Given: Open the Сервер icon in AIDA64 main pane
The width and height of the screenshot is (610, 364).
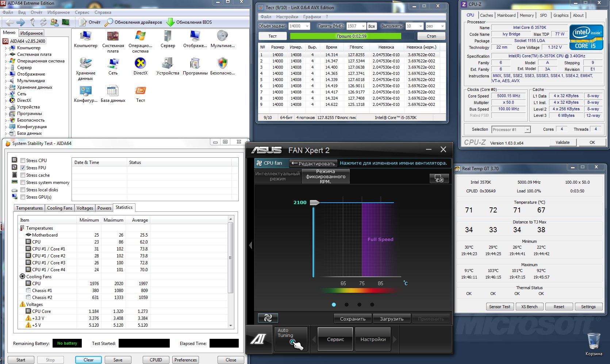Looking at the screenshot, I should [x=168, y=39].
